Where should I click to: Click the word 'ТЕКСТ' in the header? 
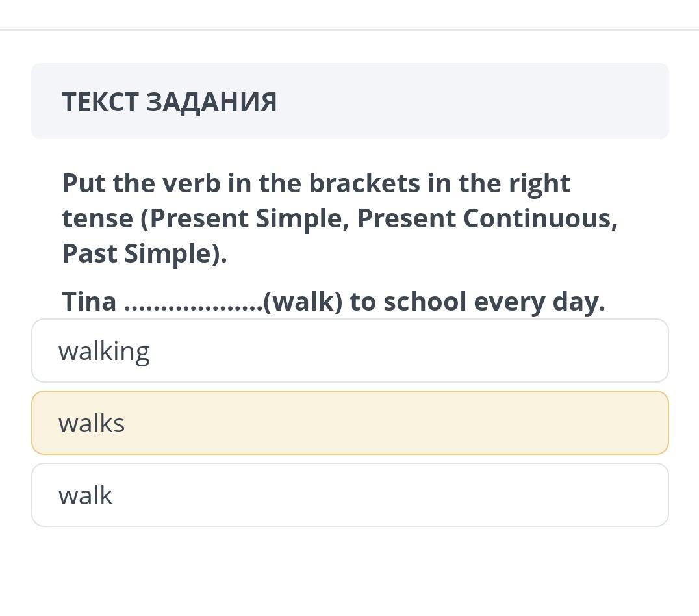(100, 102)
